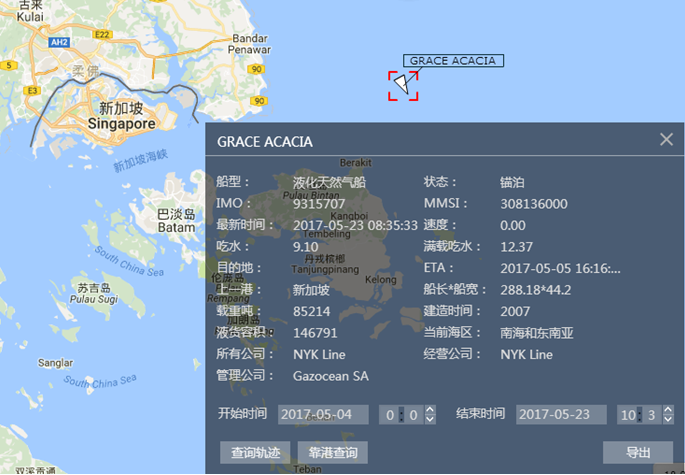This screenshot has height=475, width=685.
Task: Click the end time minute field
Action: point(653,414)
